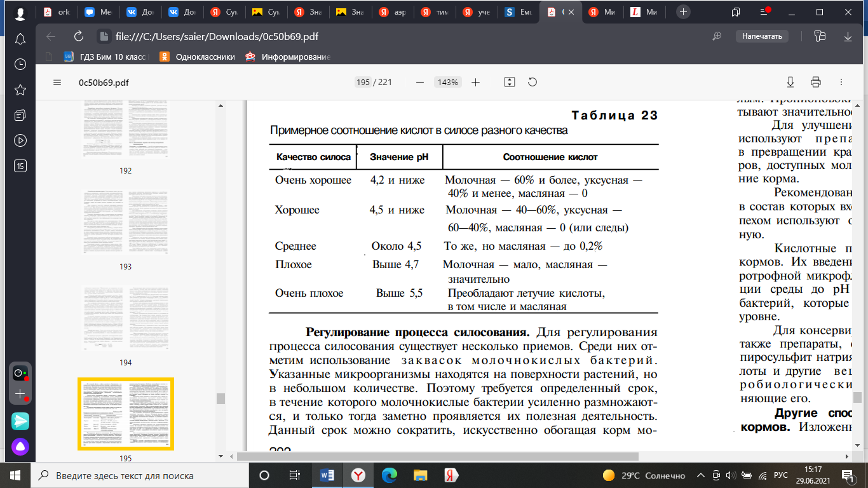Show hidden system tray icons

(x=700, y=475)
